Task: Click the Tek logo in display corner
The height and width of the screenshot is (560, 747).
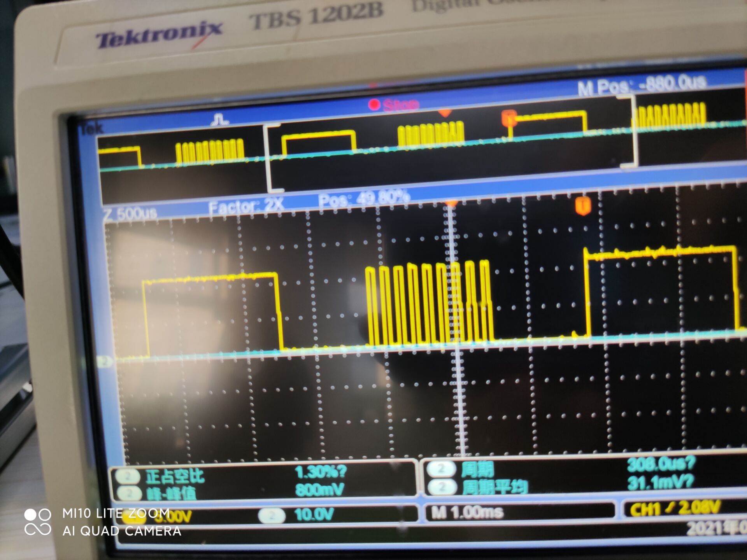Action: pos(92,128)
